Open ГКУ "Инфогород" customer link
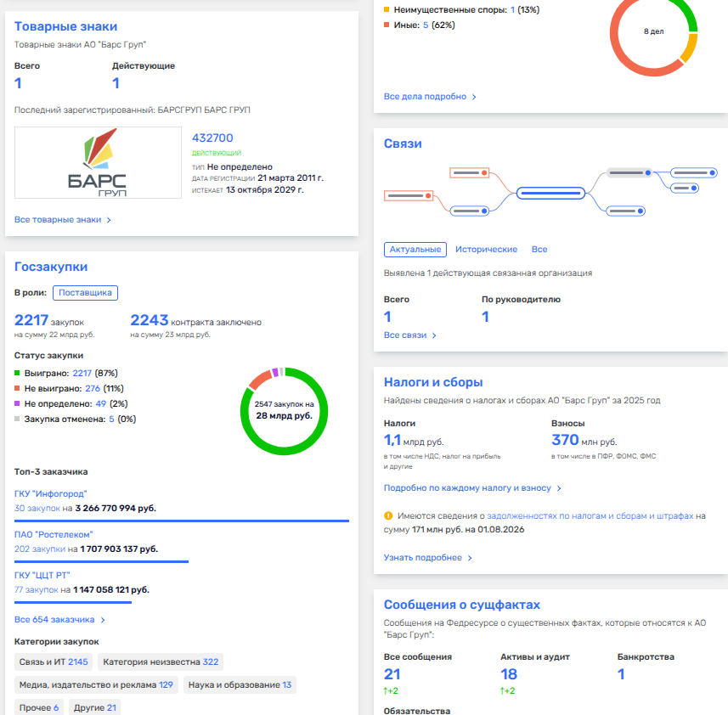 [51, 493]
